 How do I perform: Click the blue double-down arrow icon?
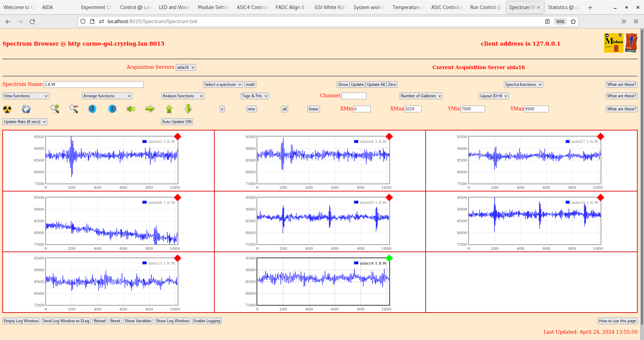93,109
